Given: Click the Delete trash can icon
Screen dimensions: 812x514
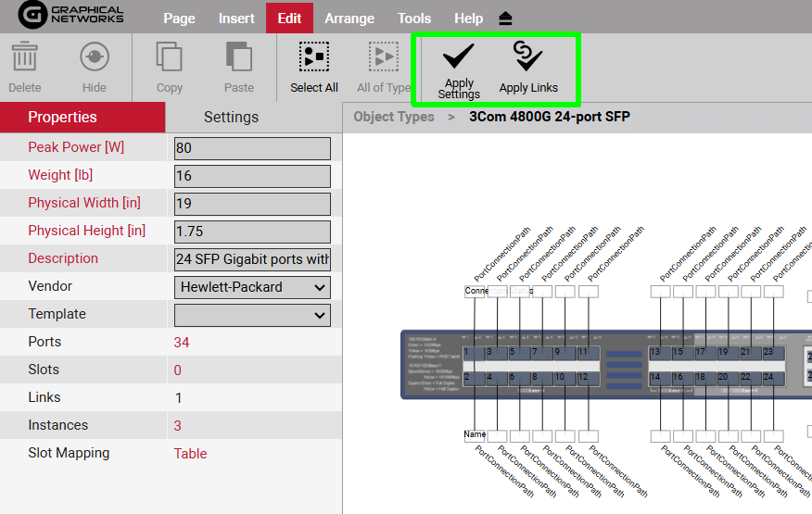Looking at the screenshot, I should 25,58.
